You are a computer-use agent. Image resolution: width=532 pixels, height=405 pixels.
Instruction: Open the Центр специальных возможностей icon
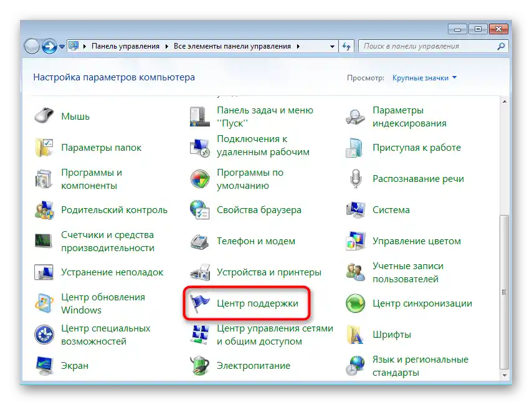[44, 335]
